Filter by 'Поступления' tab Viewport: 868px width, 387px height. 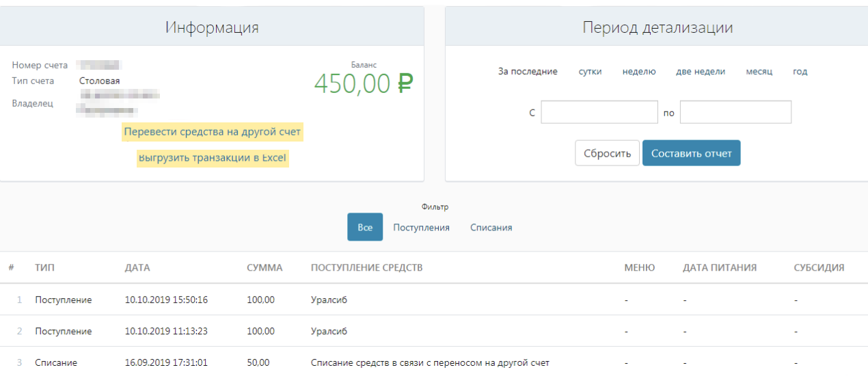coord(421,228)
